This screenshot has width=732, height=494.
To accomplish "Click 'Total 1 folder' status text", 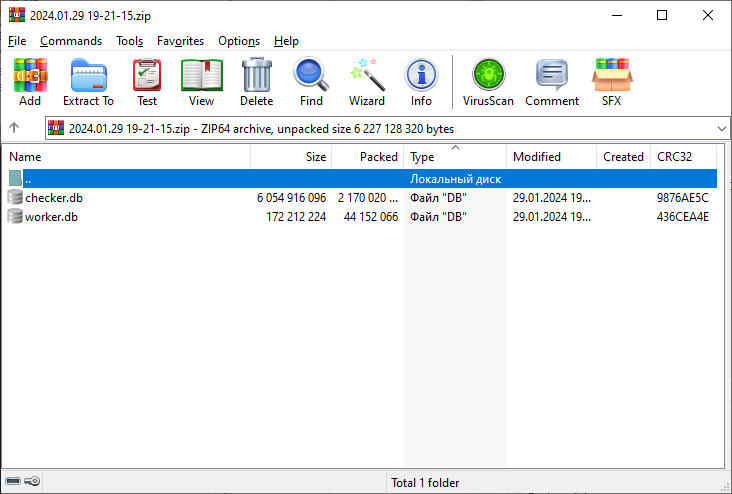I will pos(425,483).
